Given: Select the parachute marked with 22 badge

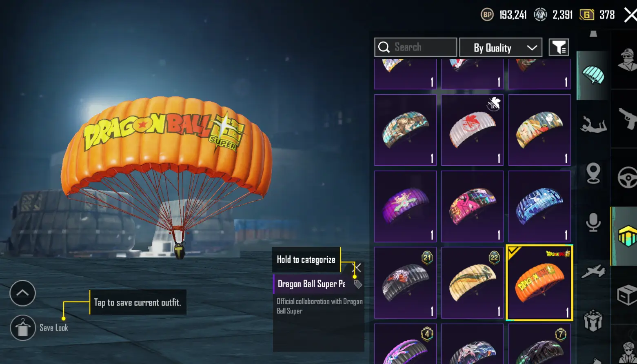Looking at the screenshot, I should [472, 282].
